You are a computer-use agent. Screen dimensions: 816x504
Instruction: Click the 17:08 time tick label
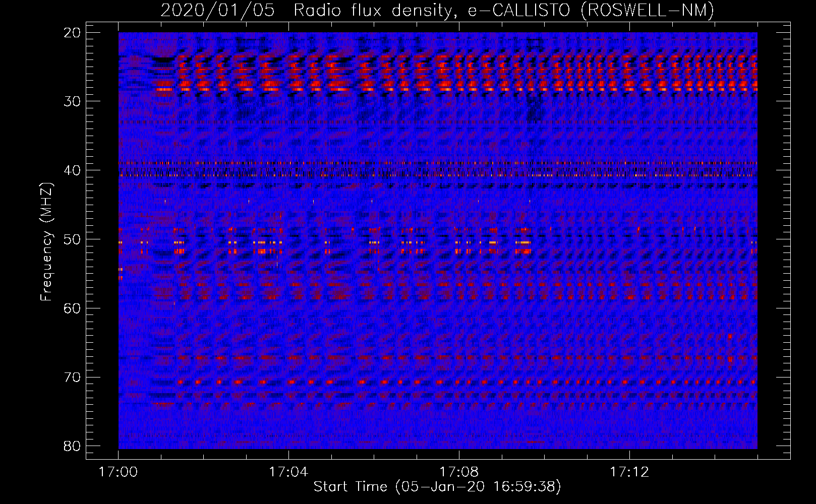click(459, 472)
